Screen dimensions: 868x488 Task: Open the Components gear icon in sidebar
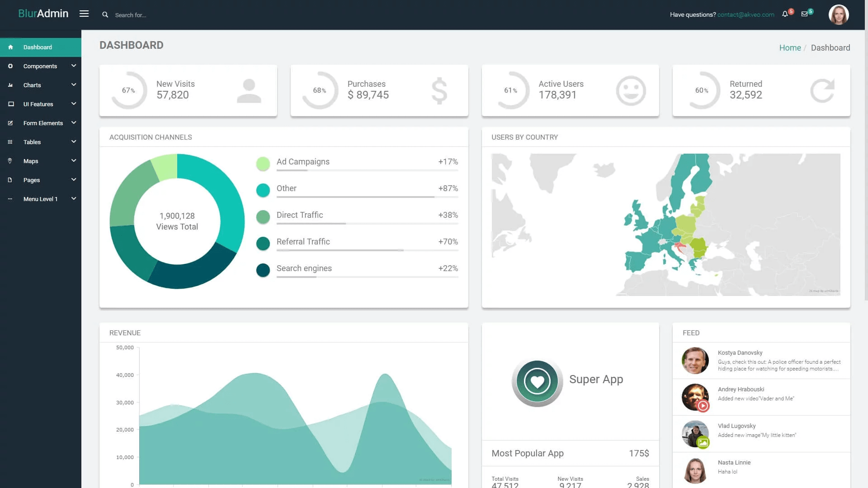10,66
